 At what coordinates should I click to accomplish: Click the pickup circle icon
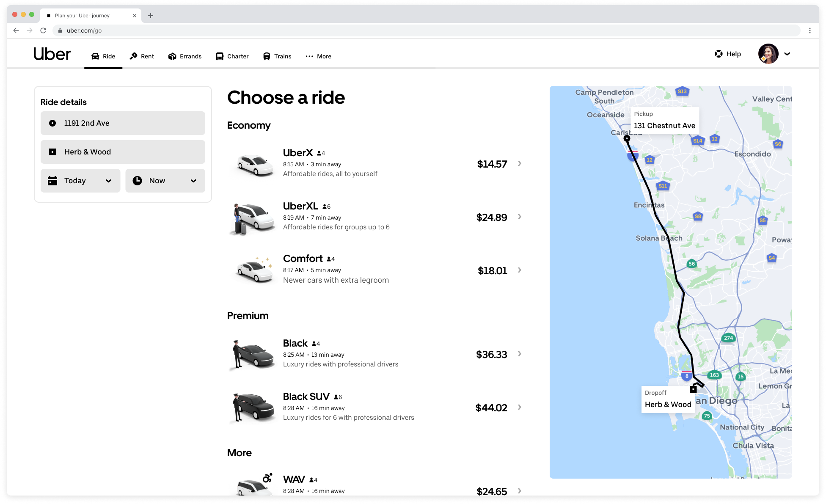click(52, 123)
